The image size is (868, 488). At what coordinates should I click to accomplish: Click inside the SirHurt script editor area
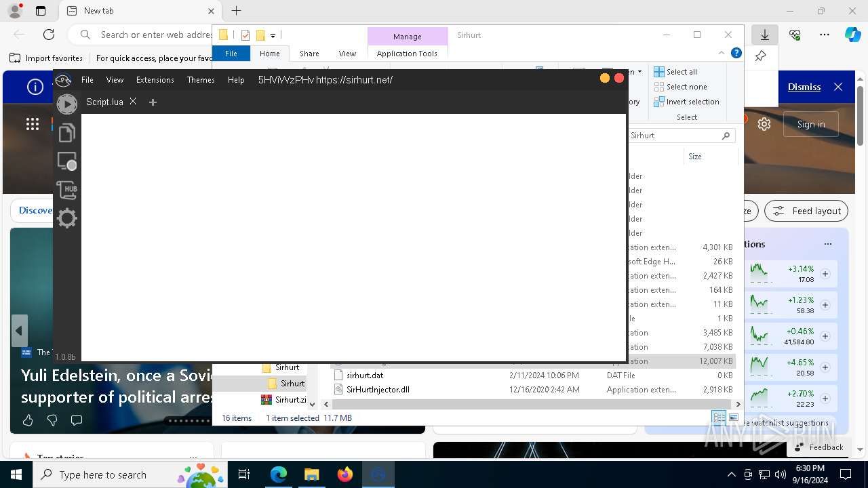click(x=353, y=237)
